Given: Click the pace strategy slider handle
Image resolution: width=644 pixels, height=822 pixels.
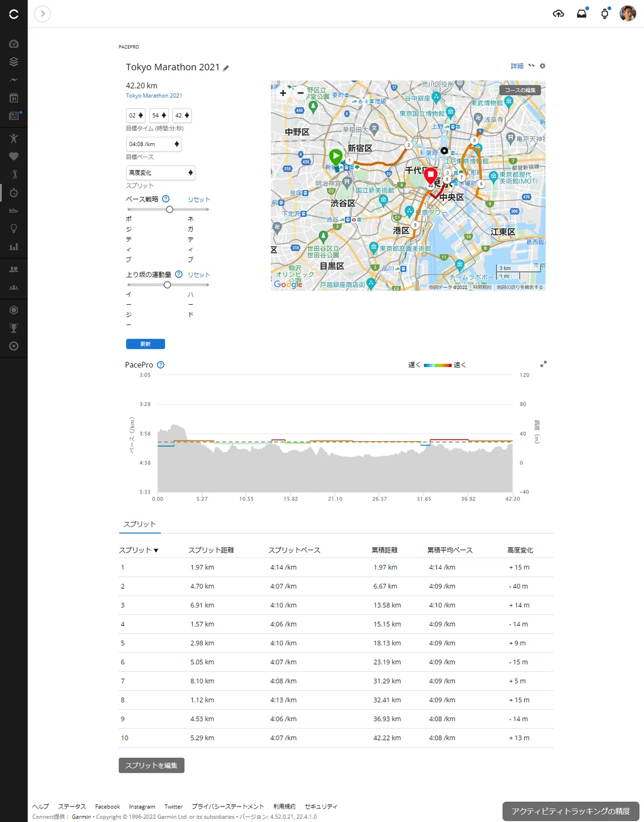Looking at the screenshot, I should (x=170, y=209).
